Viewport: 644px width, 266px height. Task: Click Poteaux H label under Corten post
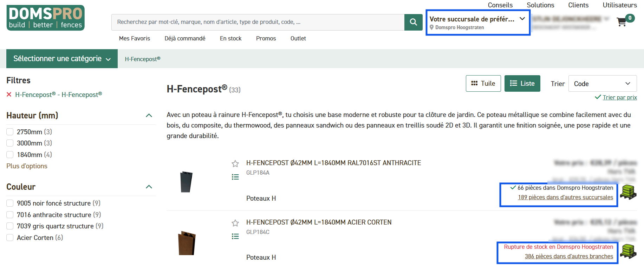pyautogui.click(x=261, y=257)
